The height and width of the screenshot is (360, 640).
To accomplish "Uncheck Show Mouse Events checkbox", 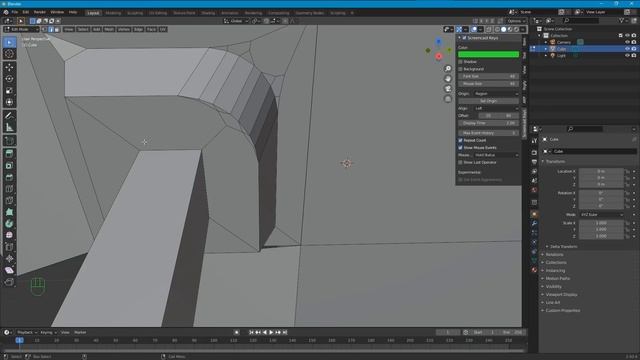I will [460, 148].
